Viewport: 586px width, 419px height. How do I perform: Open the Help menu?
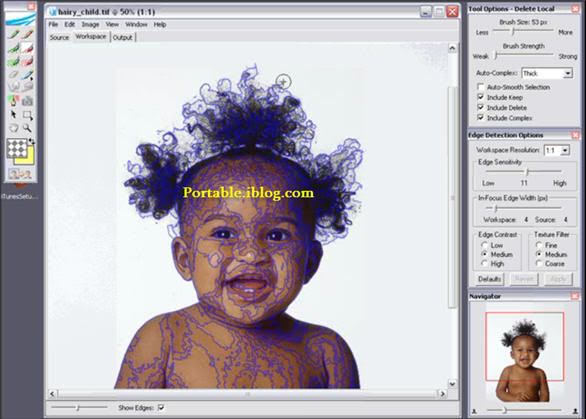[x=160, y=24]
